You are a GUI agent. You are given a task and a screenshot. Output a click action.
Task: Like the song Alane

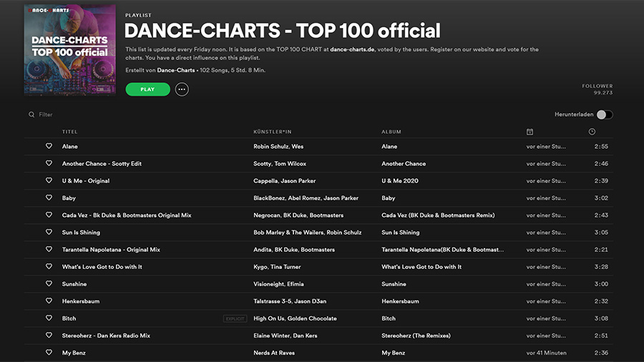click(49, 146)
